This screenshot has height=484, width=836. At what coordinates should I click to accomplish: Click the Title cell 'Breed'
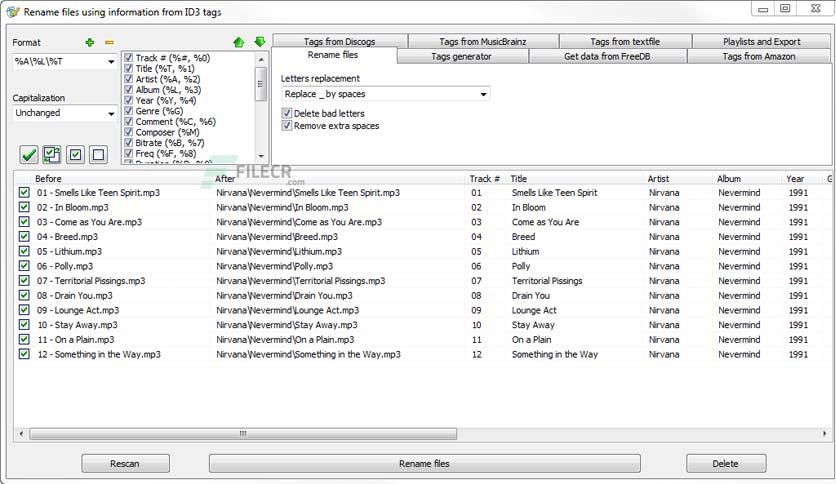(x=523, y=237)
